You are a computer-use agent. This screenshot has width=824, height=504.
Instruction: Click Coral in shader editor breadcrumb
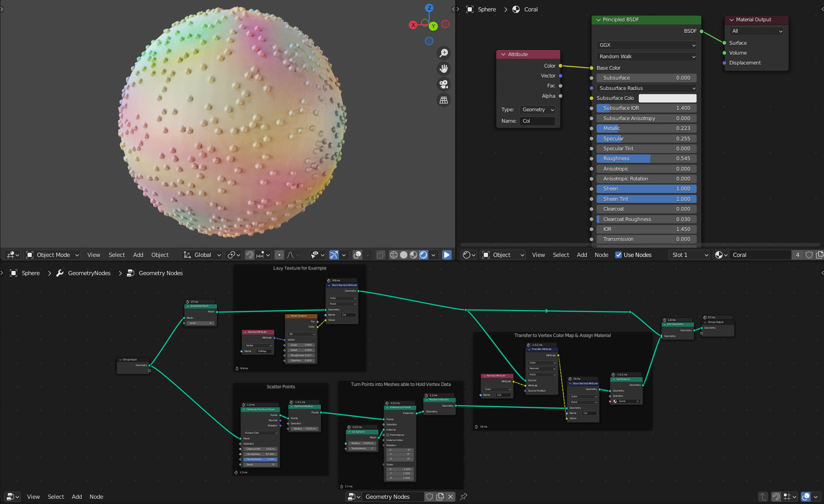[531, 9]
